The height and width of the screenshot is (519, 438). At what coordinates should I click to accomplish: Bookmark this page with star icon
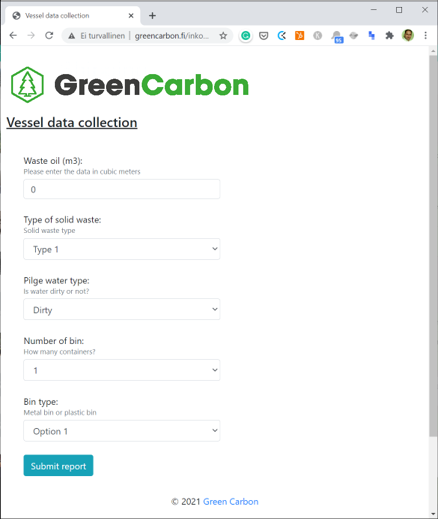point(223,36)
